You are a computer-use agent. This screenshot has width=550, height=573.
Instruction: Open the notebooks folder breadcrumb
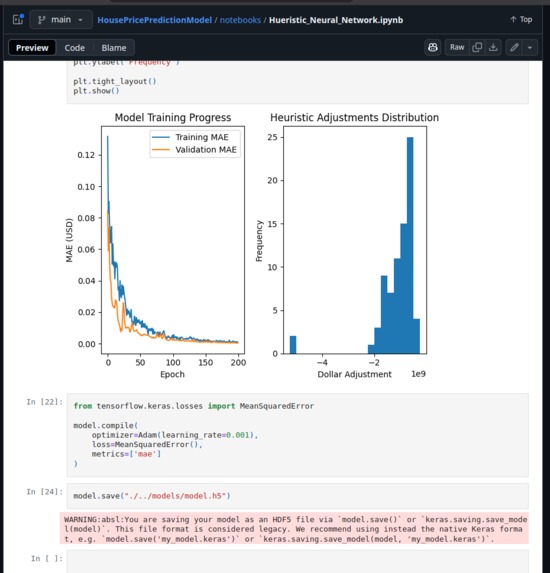(x=240, y=20)
